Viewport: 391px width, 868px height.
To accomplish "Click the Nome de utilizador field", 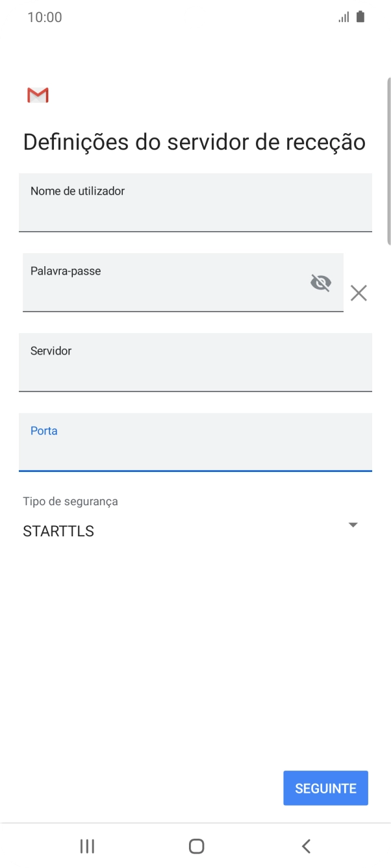I will 195,203.
